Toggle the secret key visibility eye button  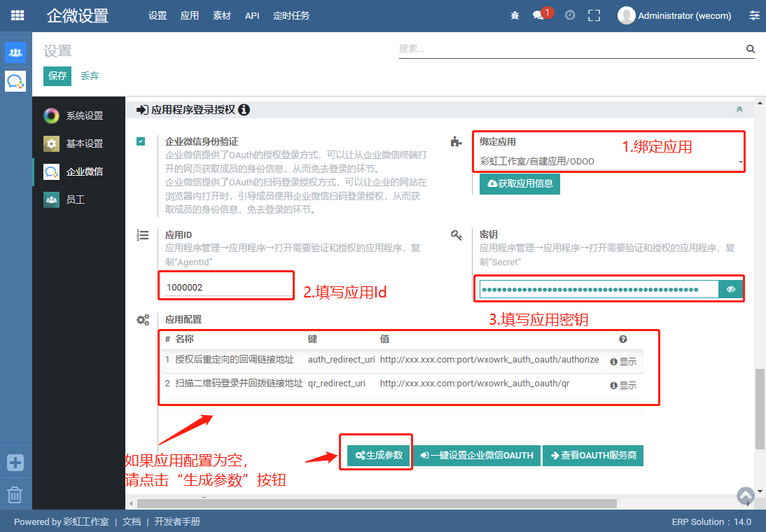[731, 289]
